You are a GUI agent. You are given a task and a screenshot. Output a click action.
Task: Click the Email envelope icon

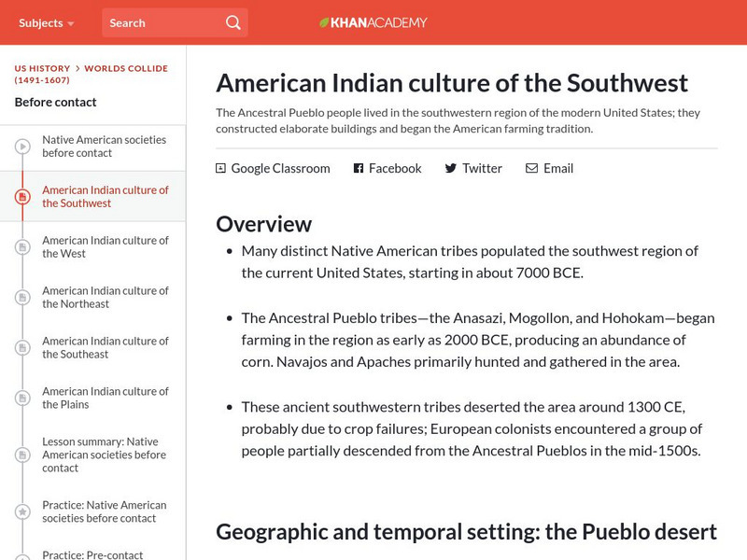click(x=531, y=169)
